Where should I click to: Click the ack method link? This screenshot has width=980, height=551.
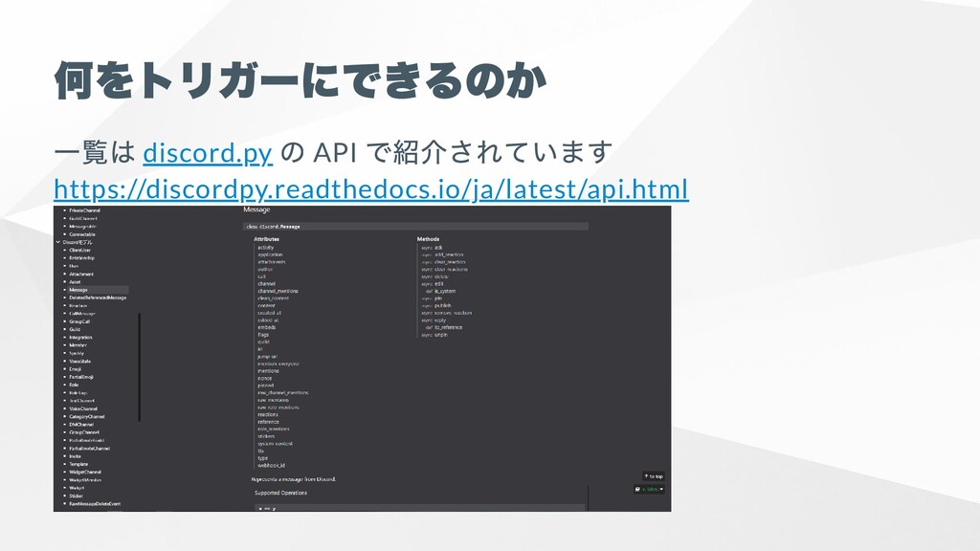438,248
